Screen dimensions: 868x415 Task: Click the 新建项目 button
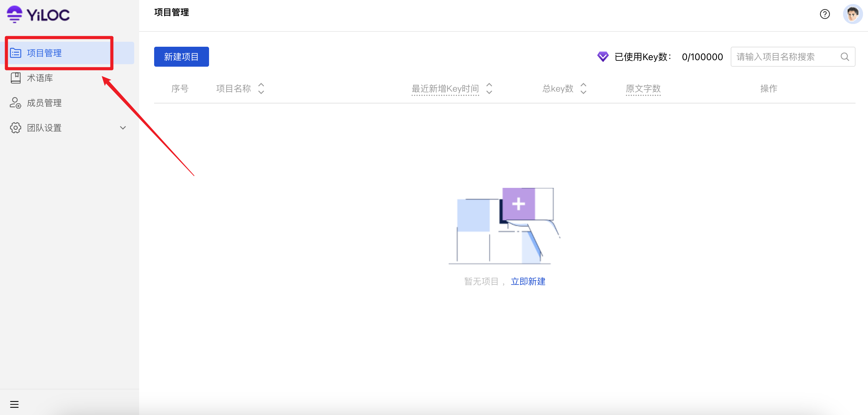pos(181,57)
